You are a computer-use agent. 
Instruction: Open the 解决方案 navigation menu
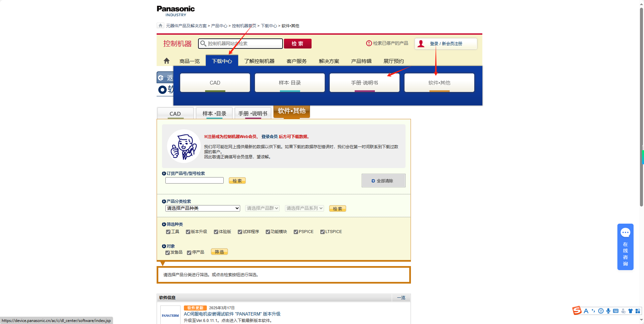tap(329, 61)
